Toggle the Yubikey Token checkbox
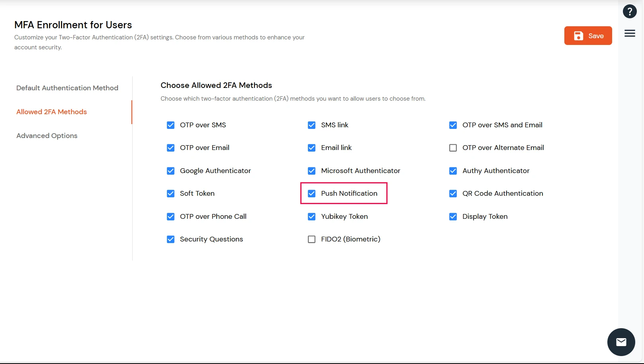The height and width of the screenshot is (364, 644). coord(311,216)
